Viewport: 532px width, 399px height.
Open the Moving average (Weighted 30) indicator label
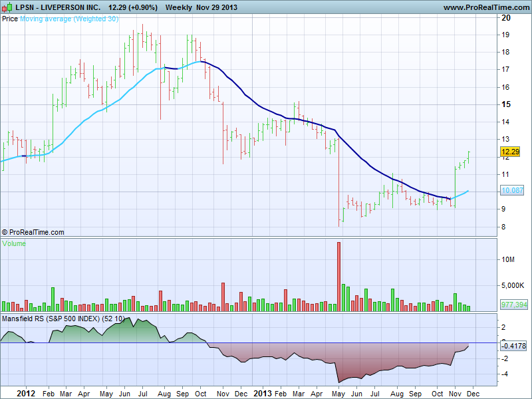[69, 19]
